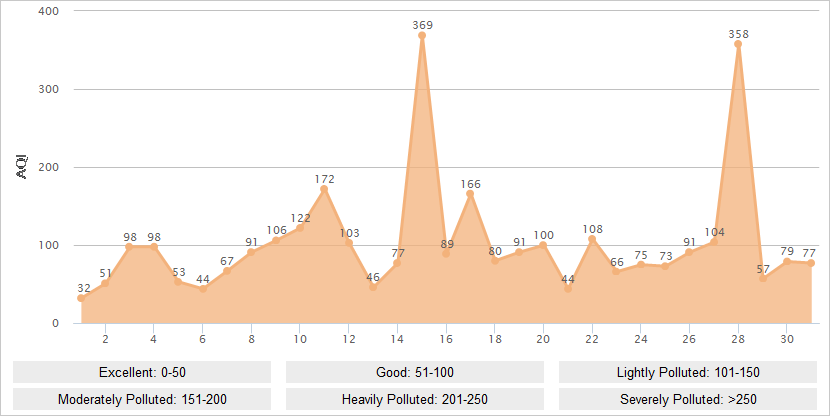This screenshot has height=416, width=830.
Task: Select the data point with value 166
Action: click(470, 194)
